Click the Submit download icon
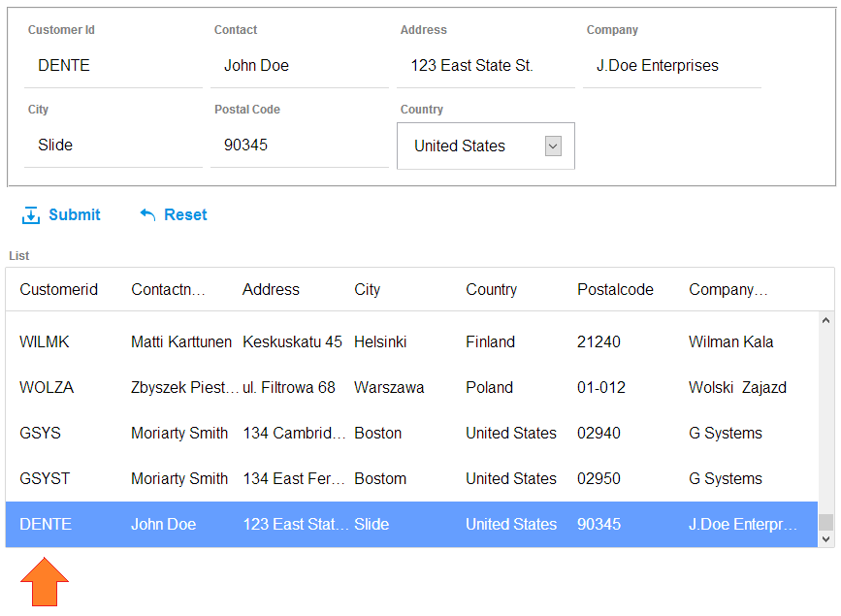Image resolution: width=841 pixels, height=616 pixels. point(31,214)
